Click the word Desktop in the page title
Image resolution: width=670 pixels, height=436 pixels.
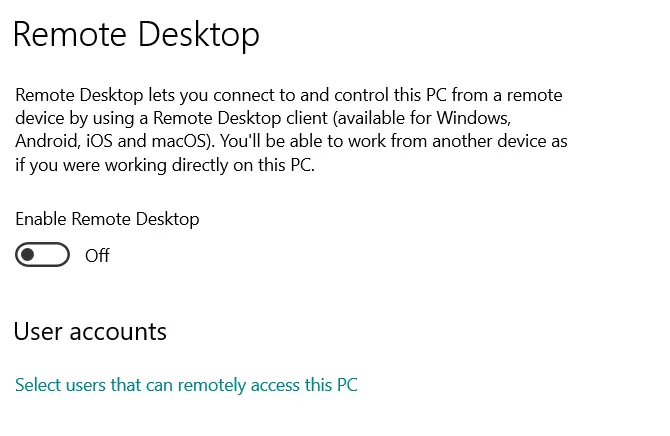coord(198,34)
